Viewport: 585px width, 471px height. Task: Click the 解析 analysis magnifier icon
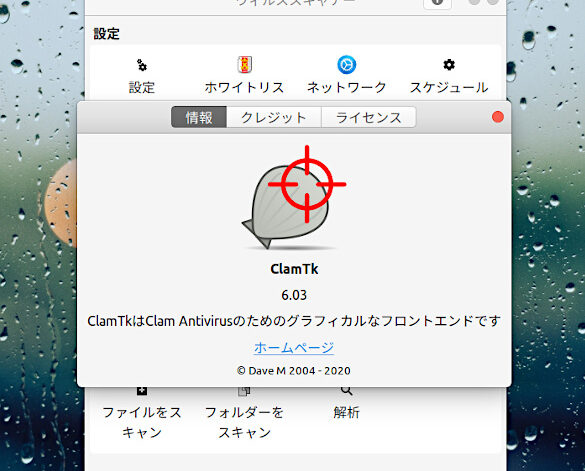pyautogui.click(x=347, y=391)
